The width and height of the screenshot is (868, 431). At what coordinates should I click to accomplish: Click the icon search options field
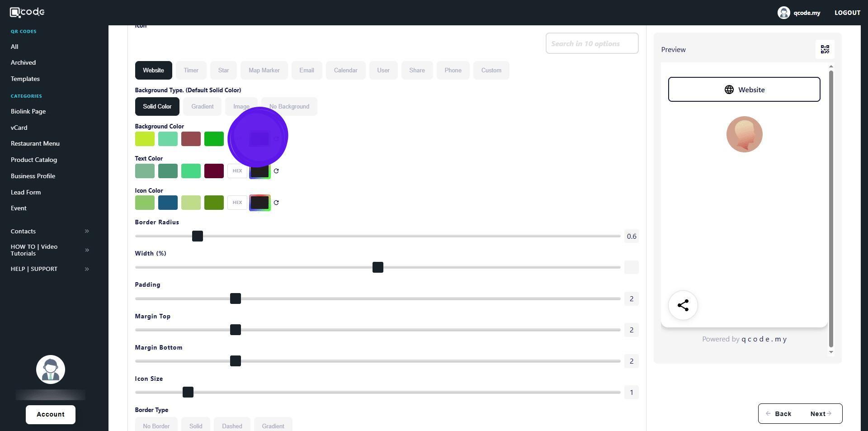pos(591,43)
